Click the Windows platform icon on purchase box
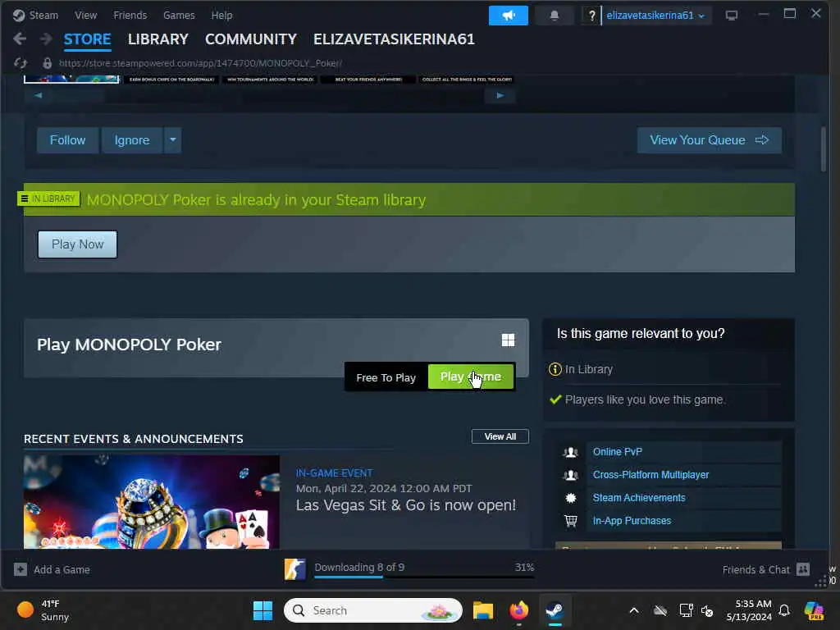Image resolution: width=840 pixels, height=630 pixels. [508, 340]
